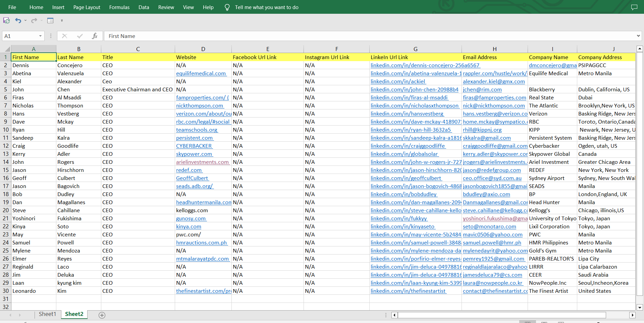Viewport: 644px width, 323px height.
Task: Open the linkedin.com/in/thefinestartist link
Action: coord(408,291)
